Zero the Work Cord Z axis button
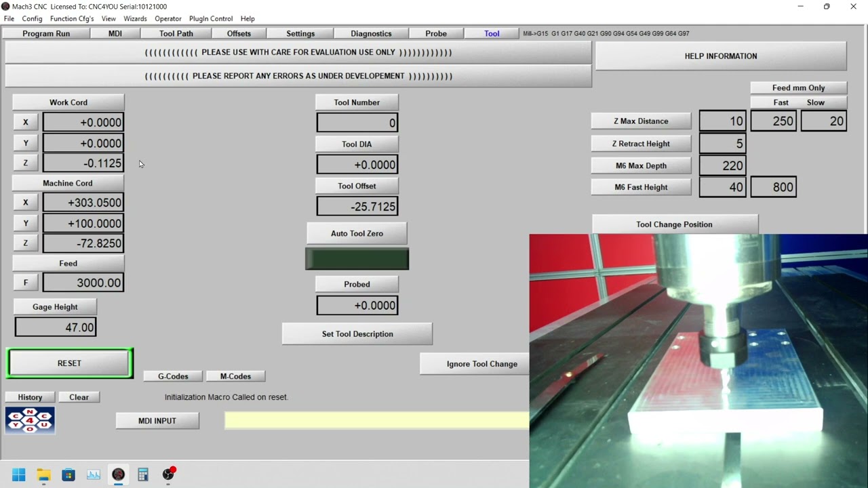 click(26, 163)
